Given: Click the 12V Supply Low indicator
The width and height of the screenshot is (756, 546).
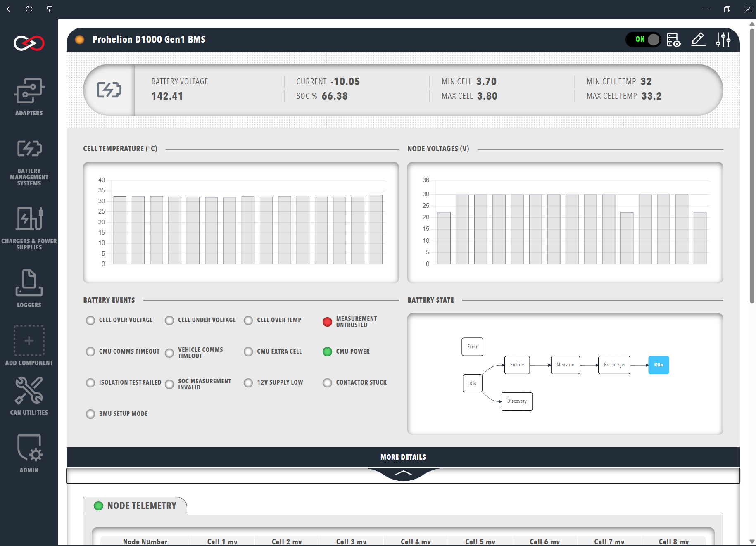Looking at the screenshot, I should (248, 383).
